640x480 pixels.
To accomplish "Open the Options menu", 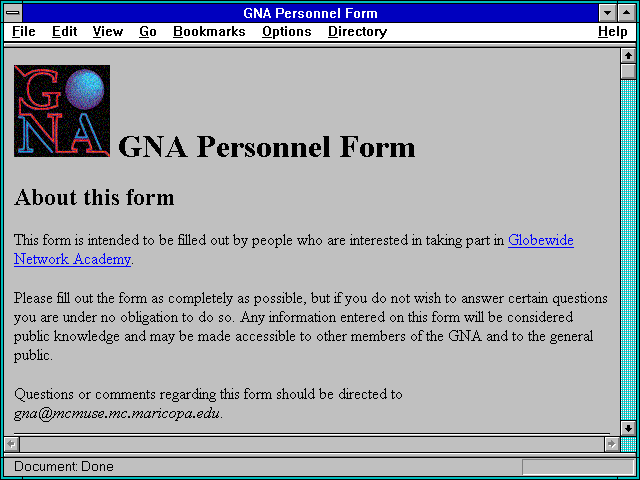I will 287,32.
